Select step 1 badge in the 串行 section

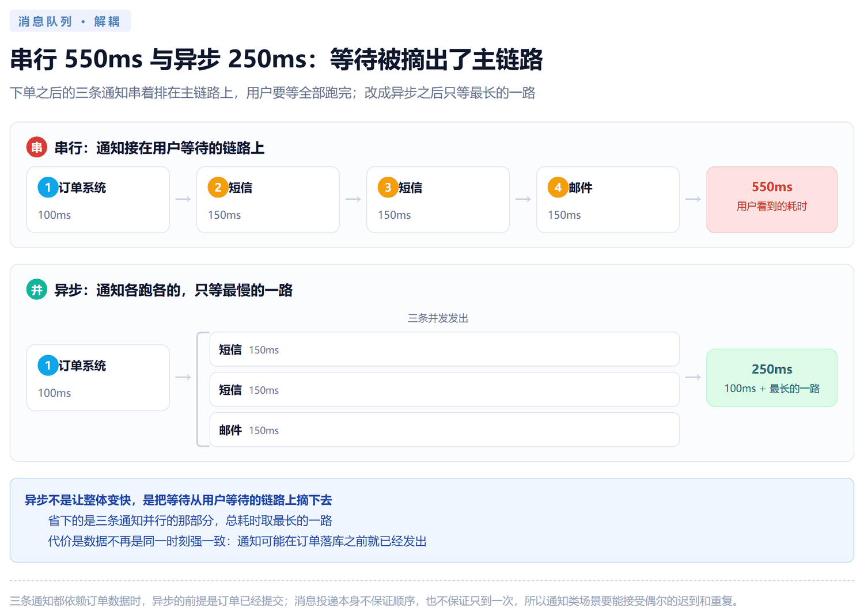(x=48, y=187)
